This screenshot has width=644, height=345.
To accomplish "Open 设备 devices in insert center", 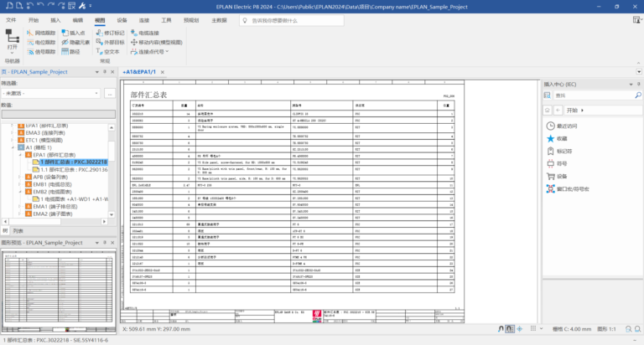I will [x=557, y=177].
